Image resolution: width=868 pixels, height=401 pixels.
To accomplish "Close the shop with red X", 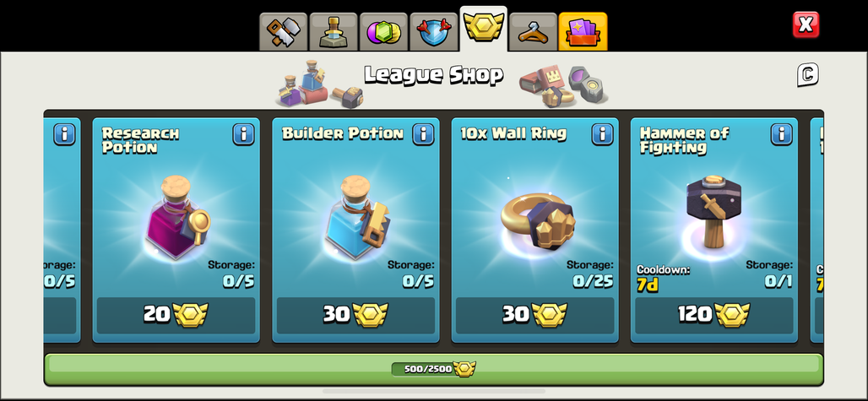I will click(806, 24).
